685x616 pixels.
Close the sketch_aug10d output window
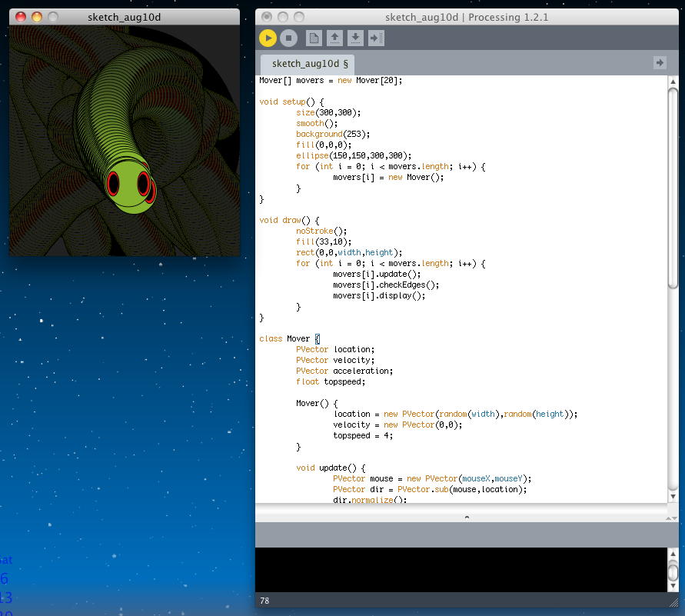pyautogui.click(x=21, y=16)
